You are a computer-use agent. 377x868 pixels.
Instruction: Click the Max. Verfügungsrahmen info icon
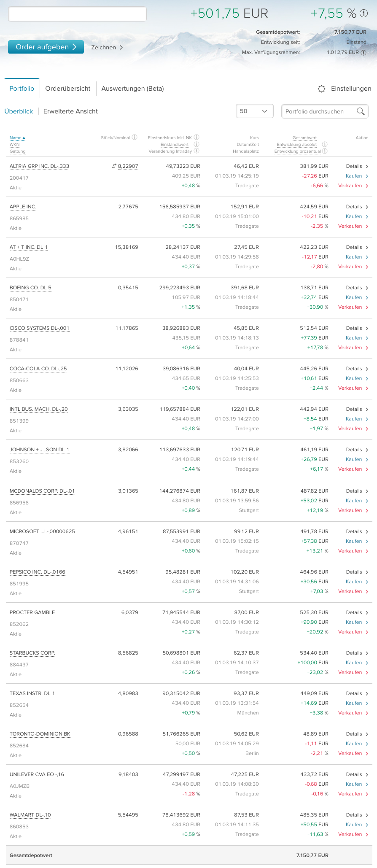click(364, 53)
